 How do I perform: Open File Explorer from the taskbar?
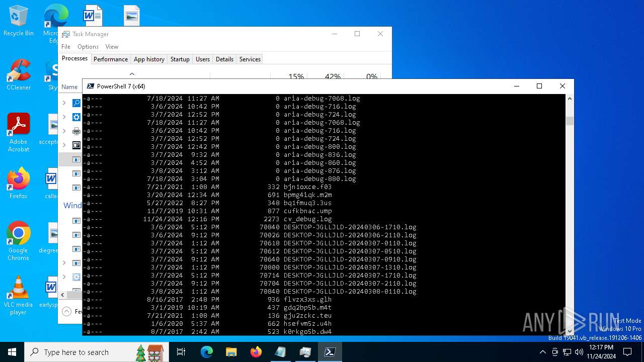(231, 352)
